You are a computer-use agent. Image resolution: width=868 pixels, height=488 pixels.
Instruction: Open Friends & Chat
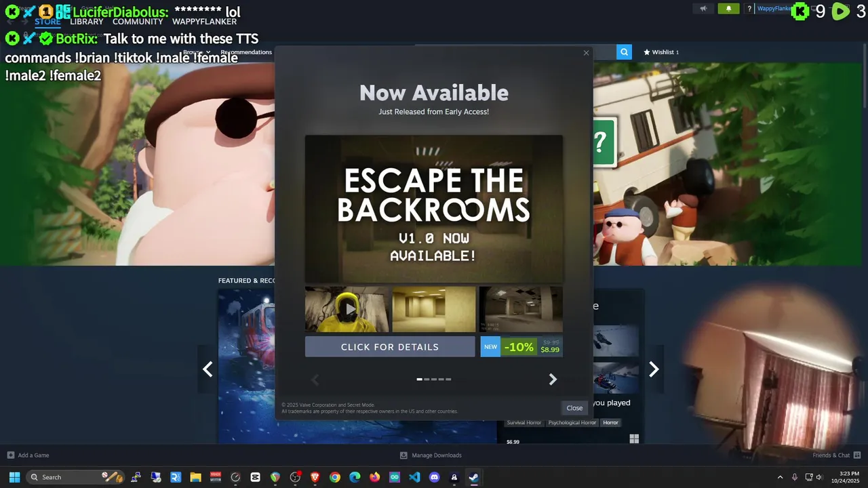pyautogui.click(x=837, y=455)
